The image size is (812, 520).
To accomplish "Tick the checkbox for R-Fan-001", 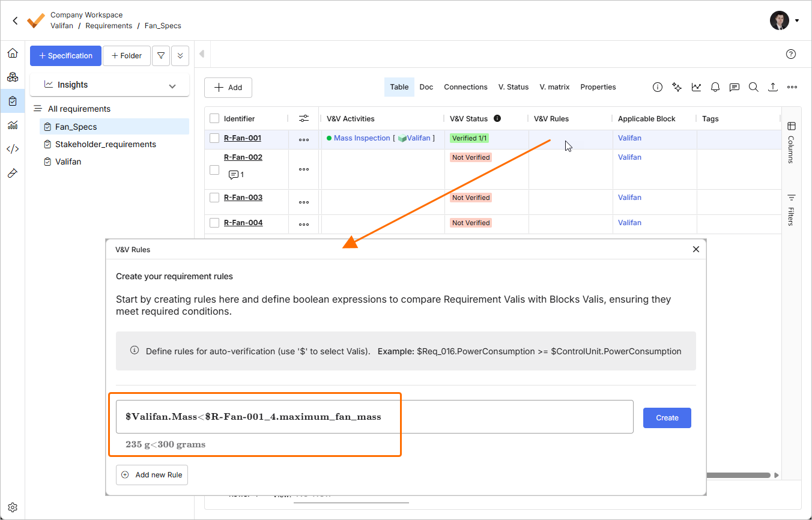I will pos(214,138).
